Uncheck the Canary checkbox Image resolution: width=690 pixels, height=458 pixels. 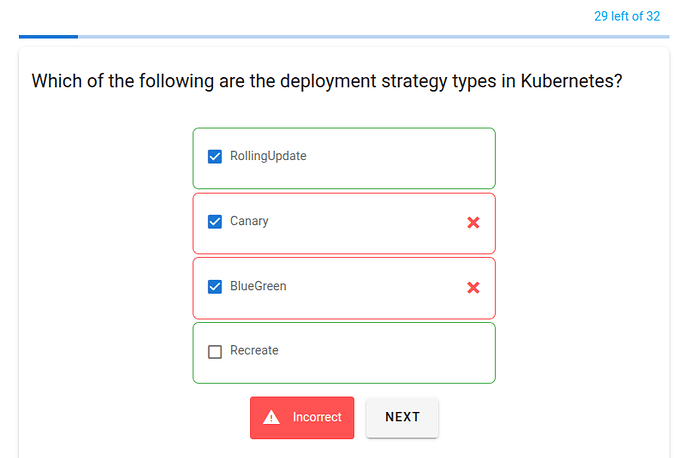pos(215,222)
